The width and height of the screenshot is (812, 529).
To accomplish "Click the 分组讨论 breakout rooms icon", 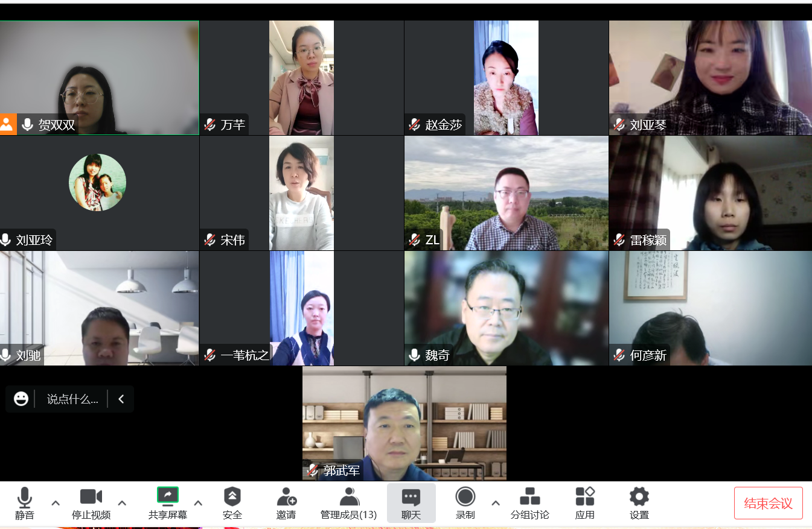I will [x=529, y=497].
